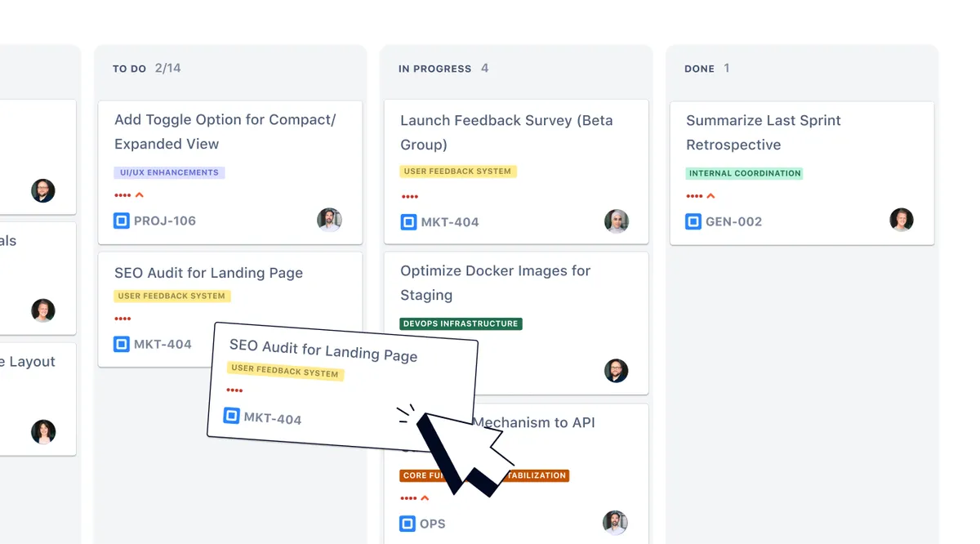This screenshot has width=980, height=544.
Task: Click assignee avatar on Optimize Docker Images card
Action: (616, 370)
